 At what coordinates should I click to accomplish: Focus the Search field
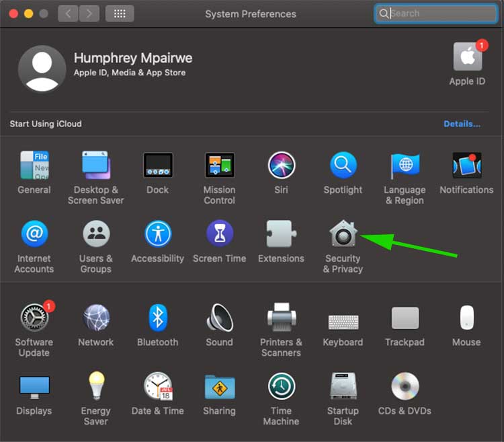(x=436, y=13)
